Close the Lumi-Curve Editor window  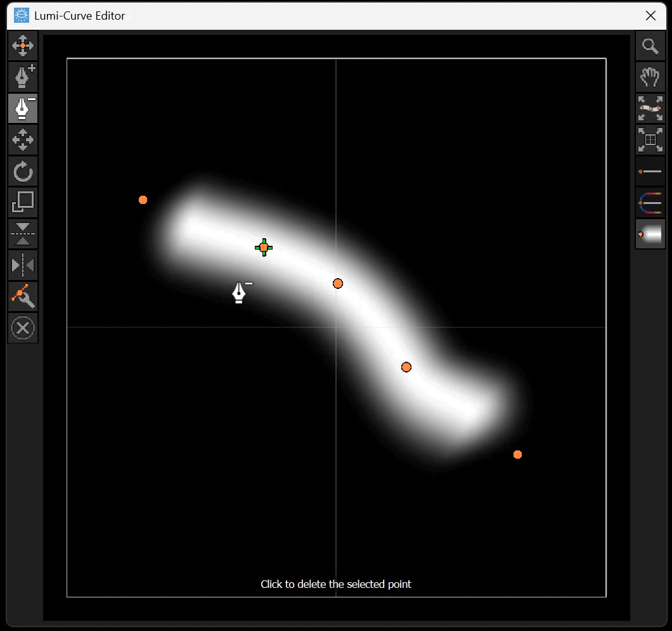[x=650, y=16]
